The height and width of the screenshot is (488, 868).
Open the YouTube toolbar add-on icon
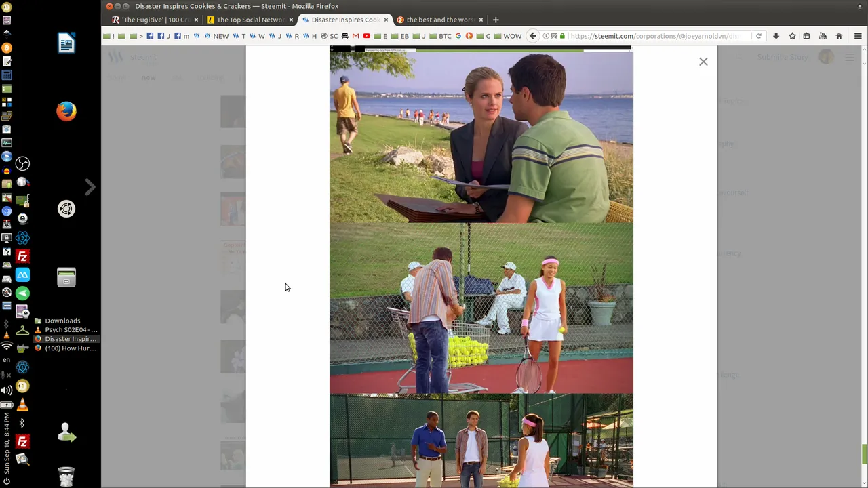click(x=823, y=36)
